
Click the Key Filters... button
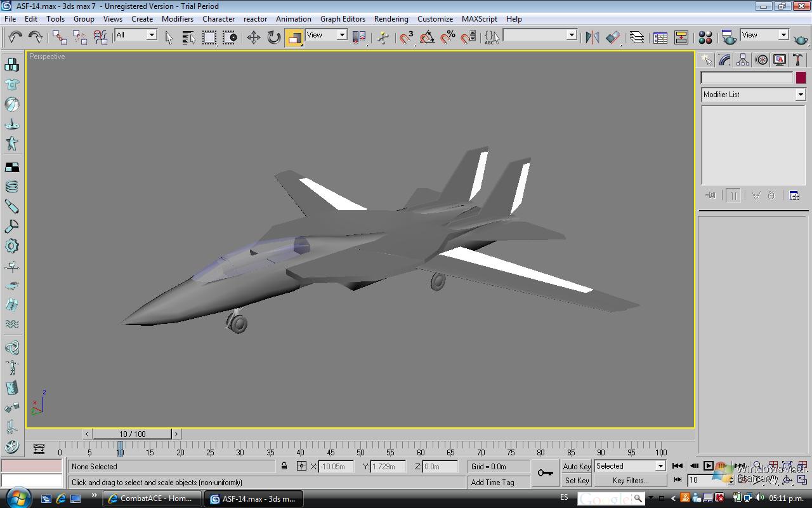631,481
